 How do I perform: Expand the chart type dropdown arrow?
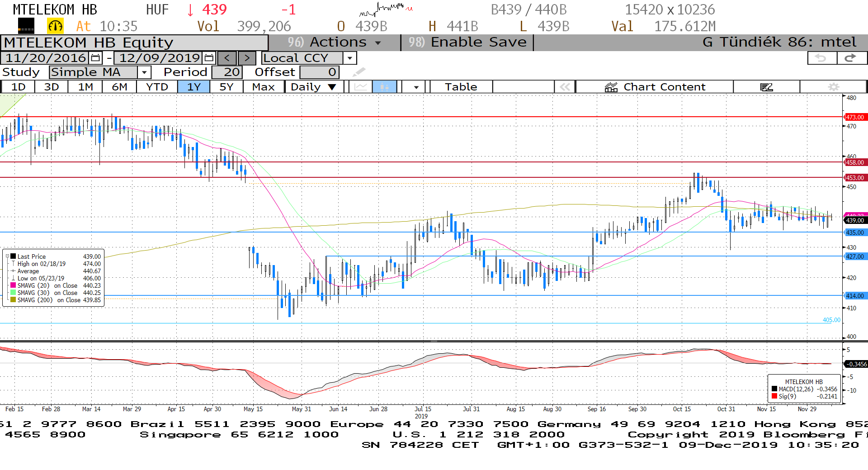(x=416, y=87)
